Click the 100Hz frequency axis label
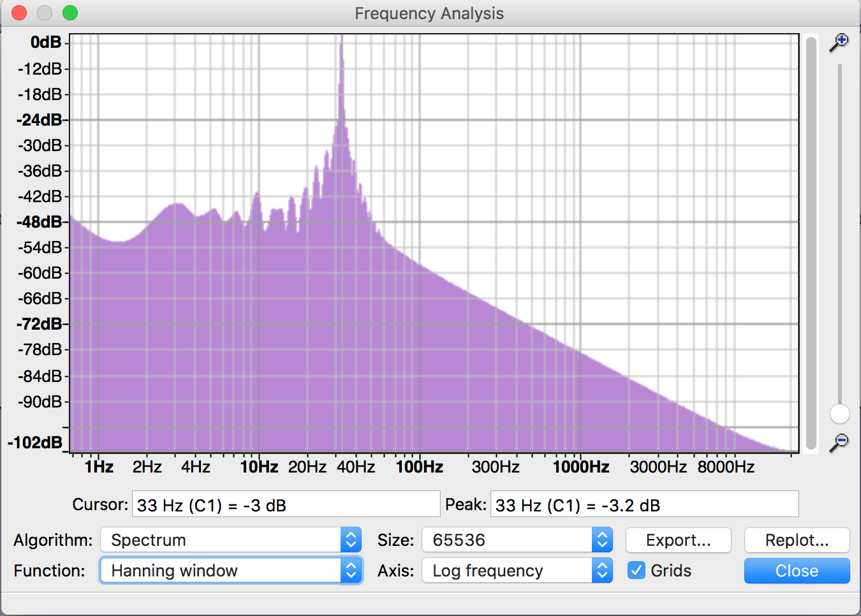The height and width of the screenshot is (616, 861). (x=420, y=467)
